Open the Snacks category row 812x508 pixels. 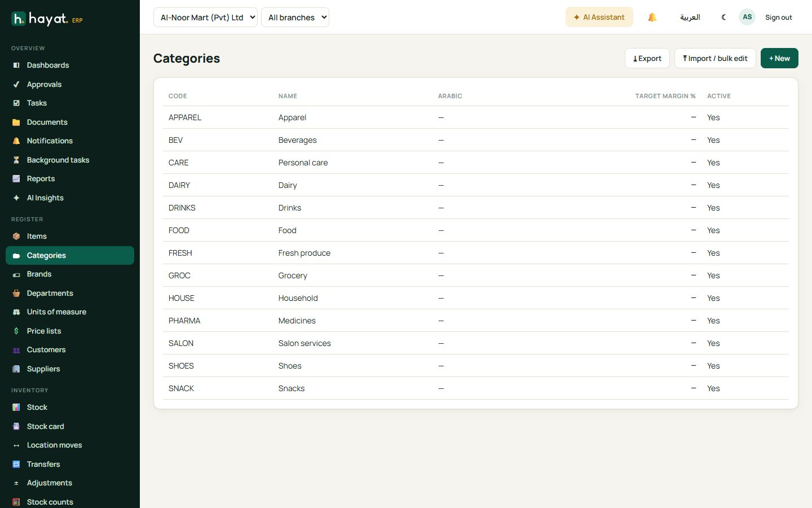(x=476, y=388)
